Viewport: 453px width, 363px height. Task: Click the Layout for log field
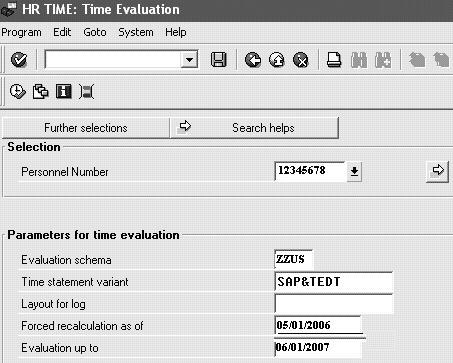pyautogui.click(x=334, y=304)
